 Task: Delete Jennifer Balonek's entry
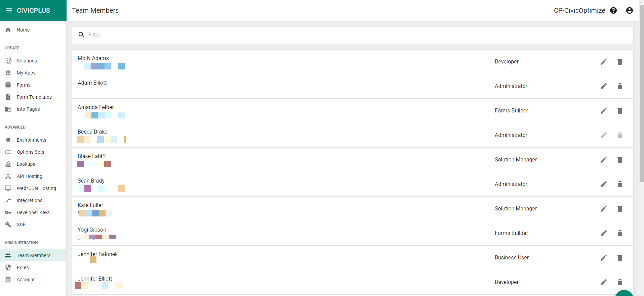(x=620, y=258)
